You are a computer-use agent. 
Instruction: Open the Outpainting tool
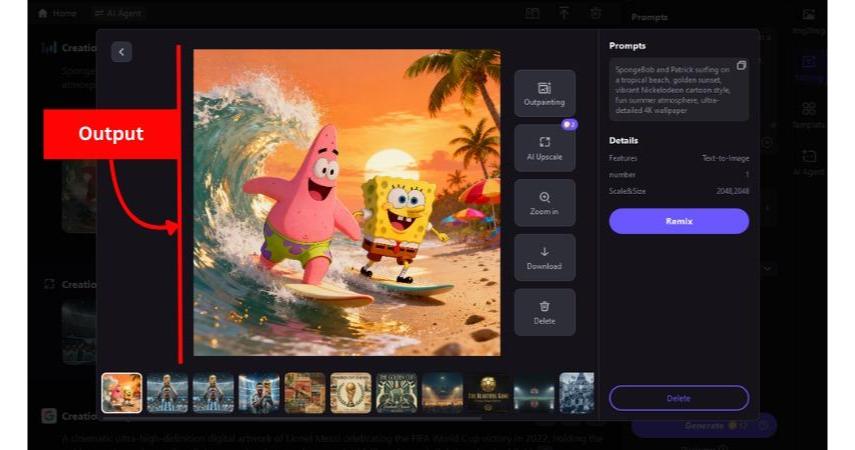(544, 93)
